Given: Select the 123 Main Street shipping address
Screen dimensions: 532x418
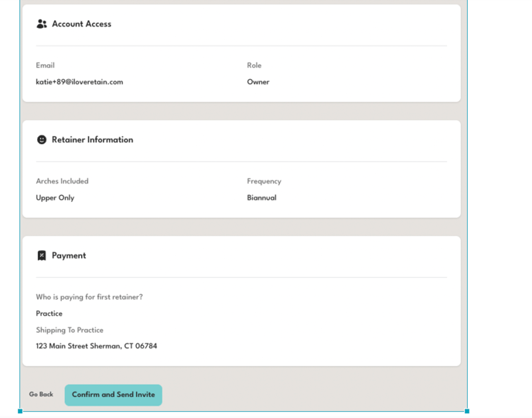Looking at the screenshot, I should click(96, 347).
